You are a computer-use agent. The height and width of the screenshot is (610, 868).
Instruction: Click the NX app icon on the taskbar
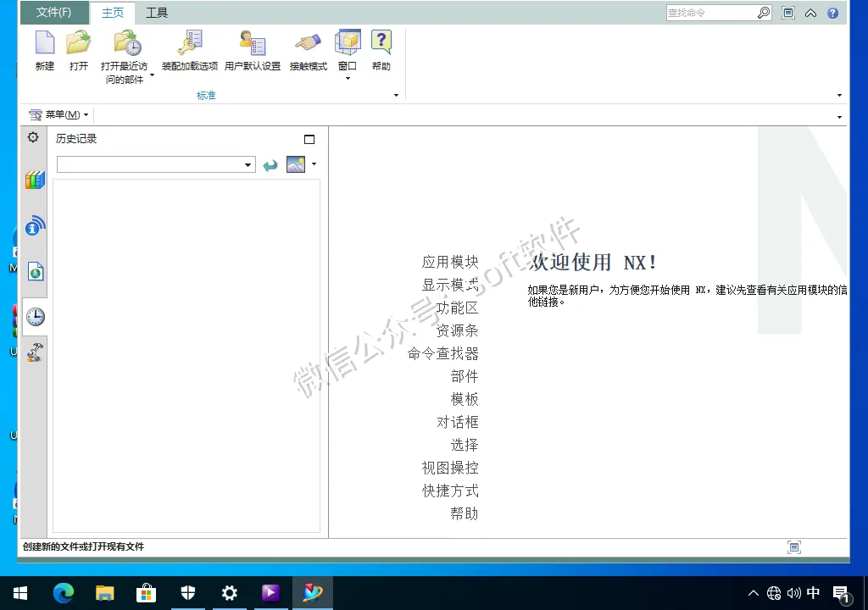[313, 593]
